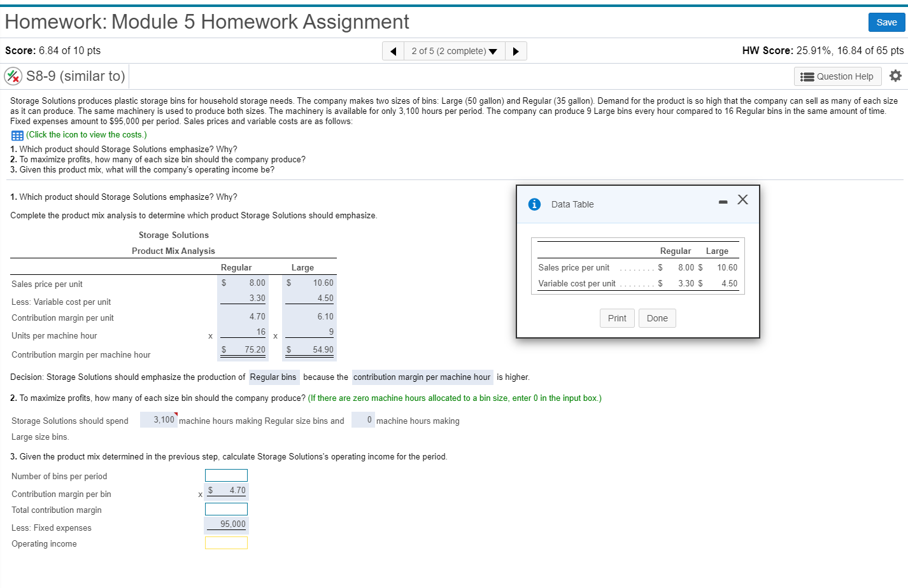Select the '3,100' machine hours input field

(x=159, y=420)
